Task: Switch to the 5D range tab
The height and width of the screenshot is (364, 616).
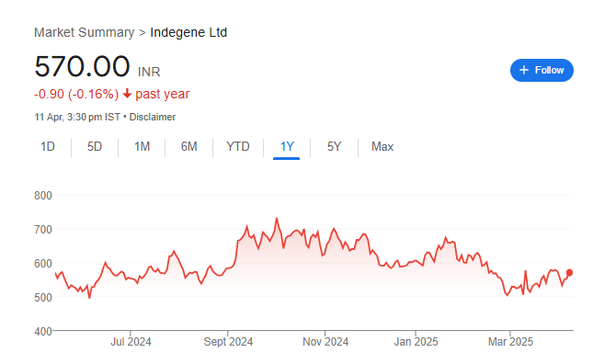Action: pyautogui.click(x=95, y=147)
